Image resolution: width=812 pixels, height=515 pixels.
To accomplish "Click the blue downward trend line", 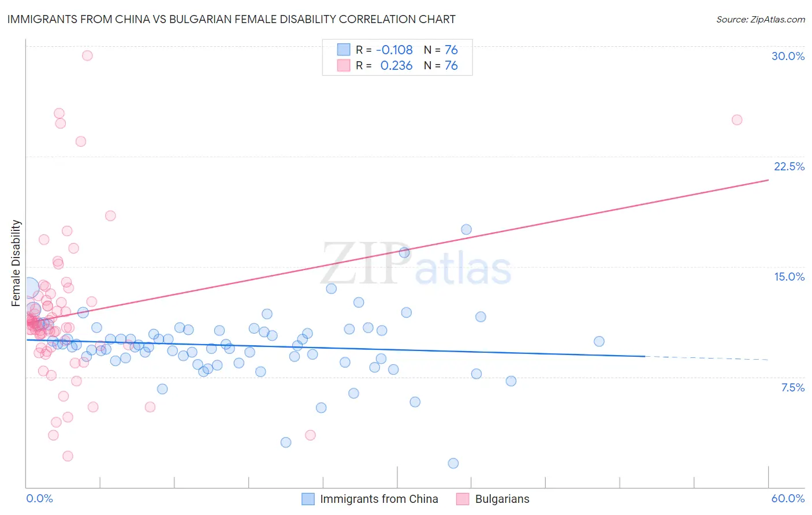I will click(x=335, y=347).
